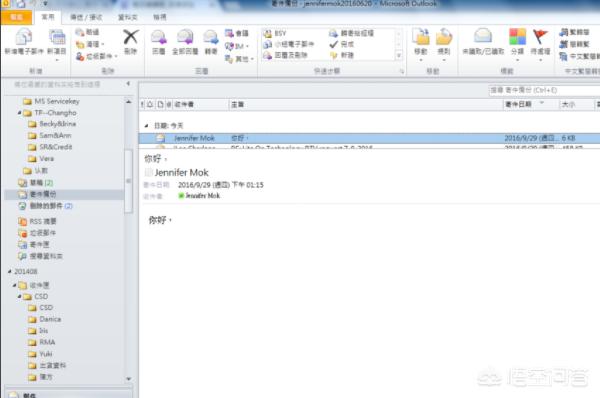Click the New Email button in ribbon
The height and width of the screenshot is (398, 600).
click(23, 41)
